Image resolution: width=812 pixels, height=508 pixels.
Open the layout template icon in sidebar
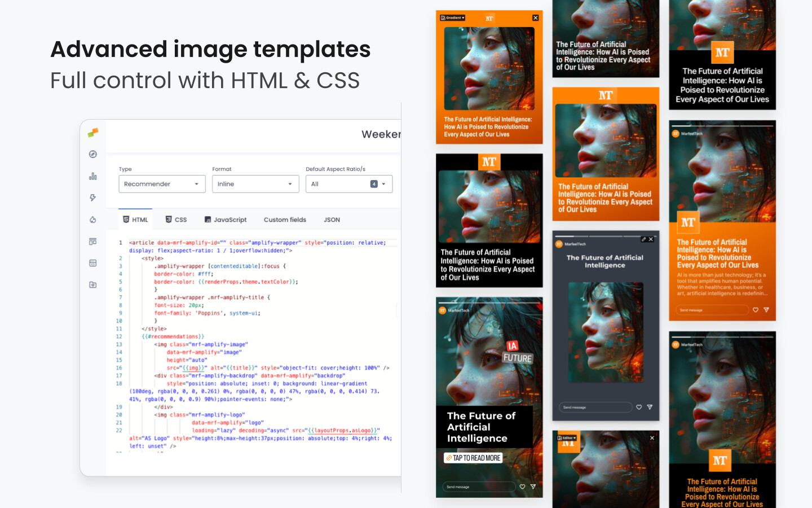tap(93, 242)
